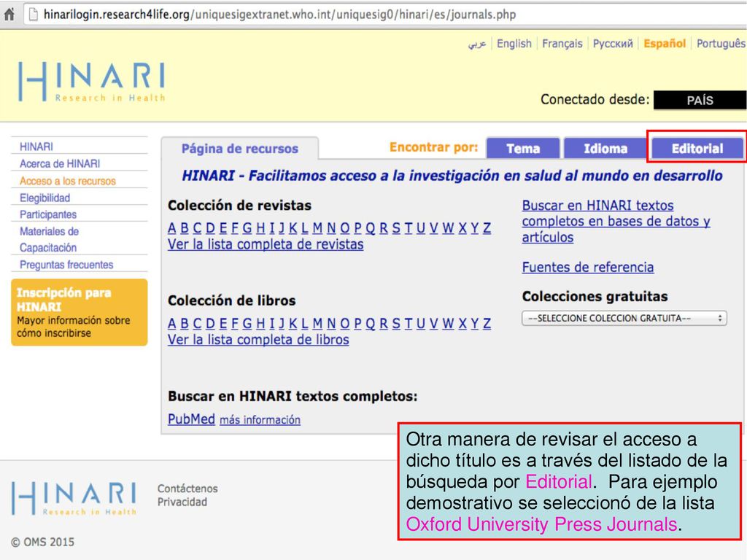Open PubMed search link
This screenshot has width=747, height=560.
(x=192, y=419)
